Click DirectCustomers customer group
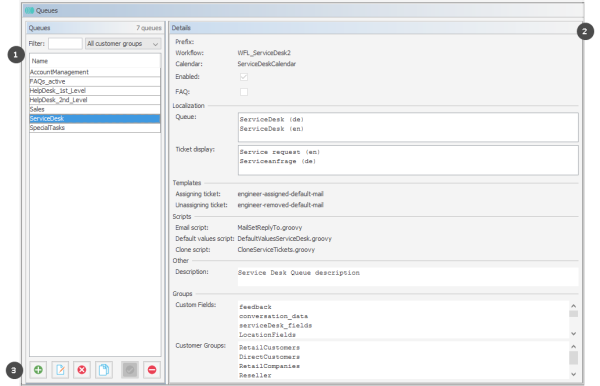This screenshot has height=386, width=600. tap(269, 357)
